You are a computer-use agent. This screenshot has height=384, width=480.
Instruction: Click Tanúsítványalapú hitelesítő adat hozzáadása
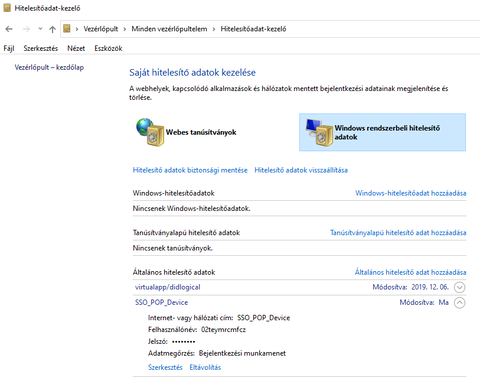[x=398, y=233]
